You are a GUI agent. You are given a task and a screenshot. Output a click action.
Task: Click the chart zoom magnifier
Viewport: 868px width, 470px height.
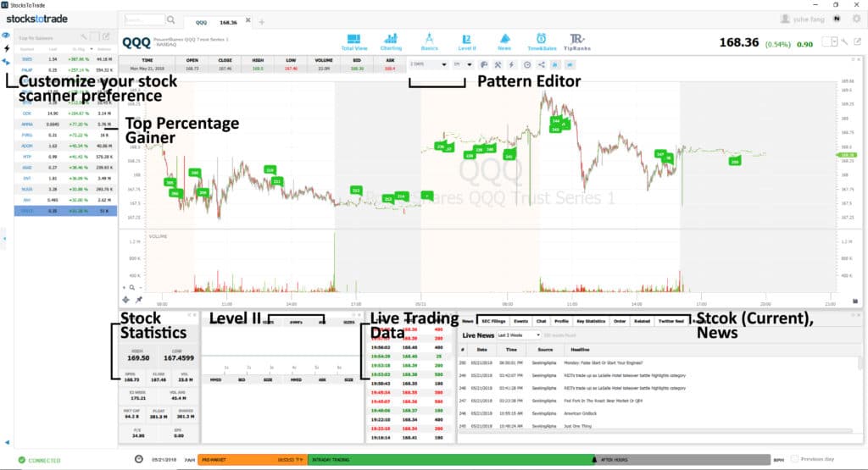[x=131, y=288]
